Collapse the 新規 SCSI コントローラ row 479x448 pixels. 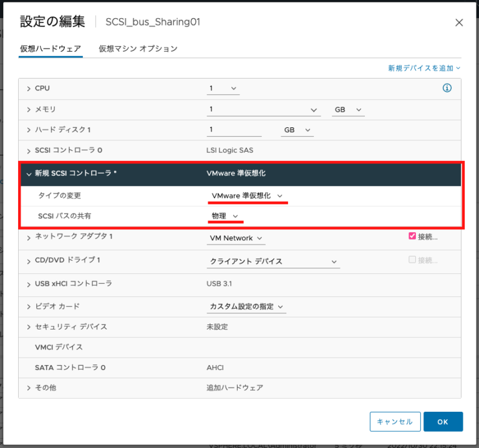[x=29, y=174]
